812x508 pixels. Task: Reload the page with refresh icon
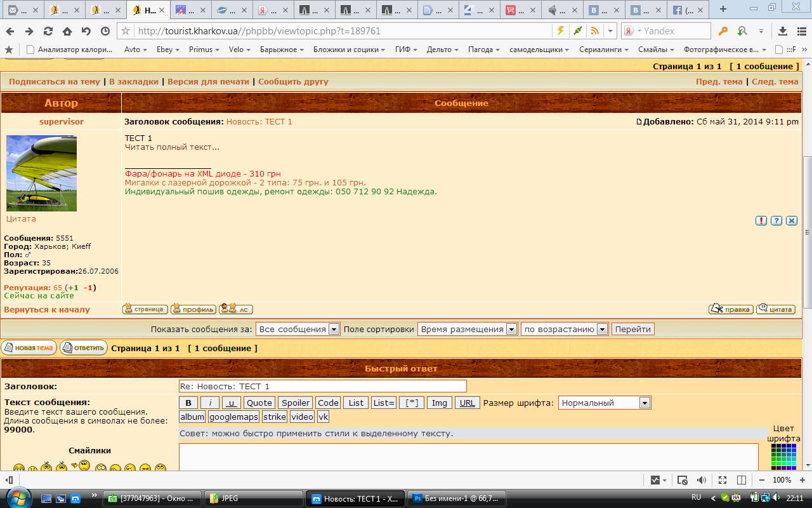[x=48, y=31]
